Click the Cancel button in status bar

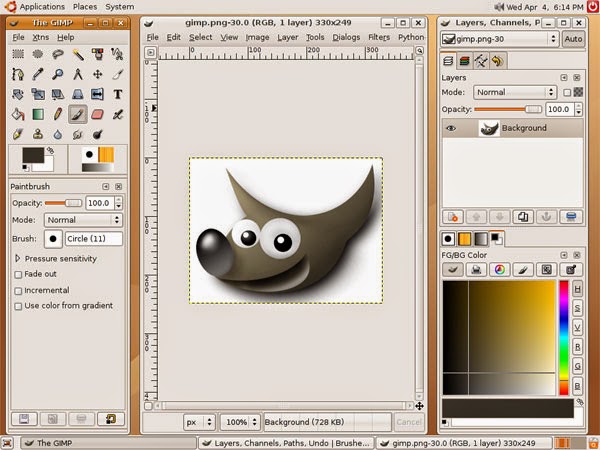pyautogui.click(x=409, y=422)
